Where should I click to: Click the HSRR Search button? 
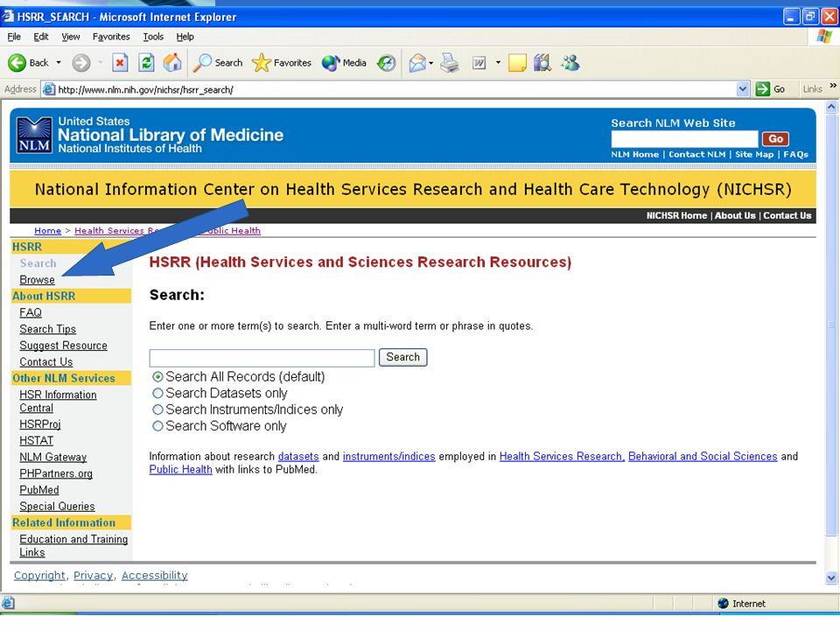[402, 357]
